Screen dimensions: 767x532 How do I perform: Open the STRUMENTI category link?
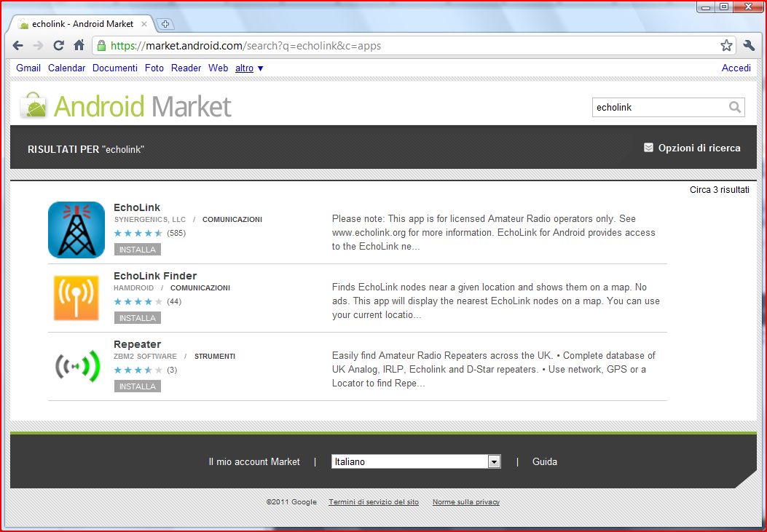pos(215,357)
